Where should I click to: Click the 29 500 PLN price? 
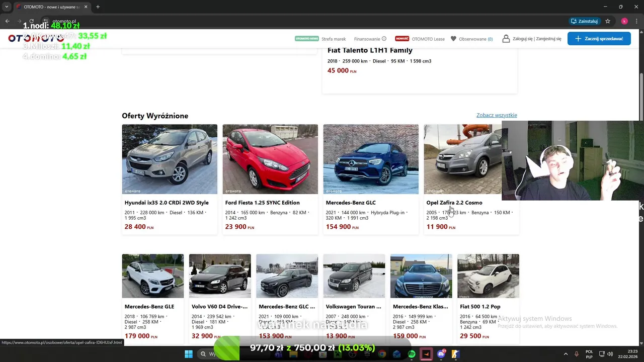(474, 336)
